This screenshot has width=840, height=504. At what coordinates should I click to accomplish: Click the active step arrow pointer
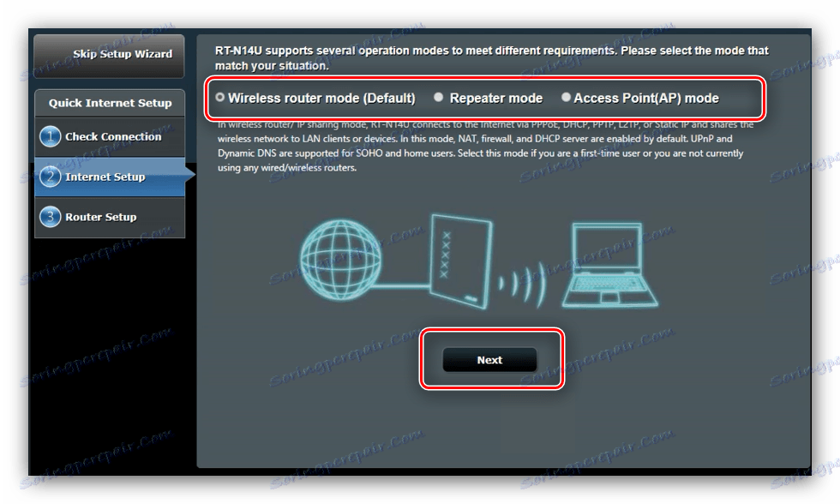[190, 173]
